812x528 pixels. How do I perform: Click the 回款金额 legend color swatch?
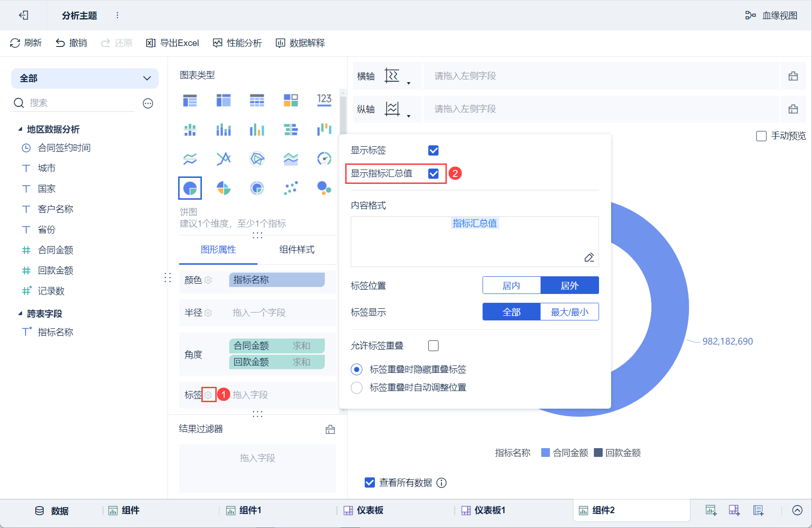(598, 452)
